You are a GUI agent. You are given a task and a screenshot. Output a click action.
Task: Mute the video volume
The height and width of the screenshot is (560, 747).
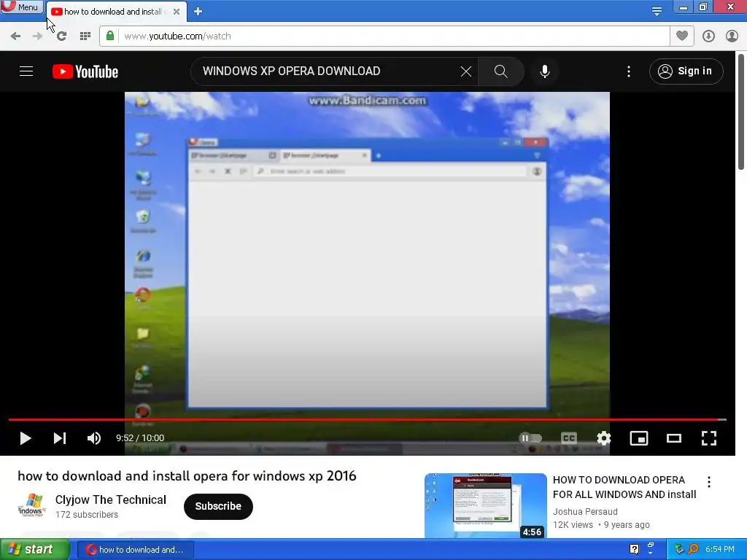[x=94, y=438]
